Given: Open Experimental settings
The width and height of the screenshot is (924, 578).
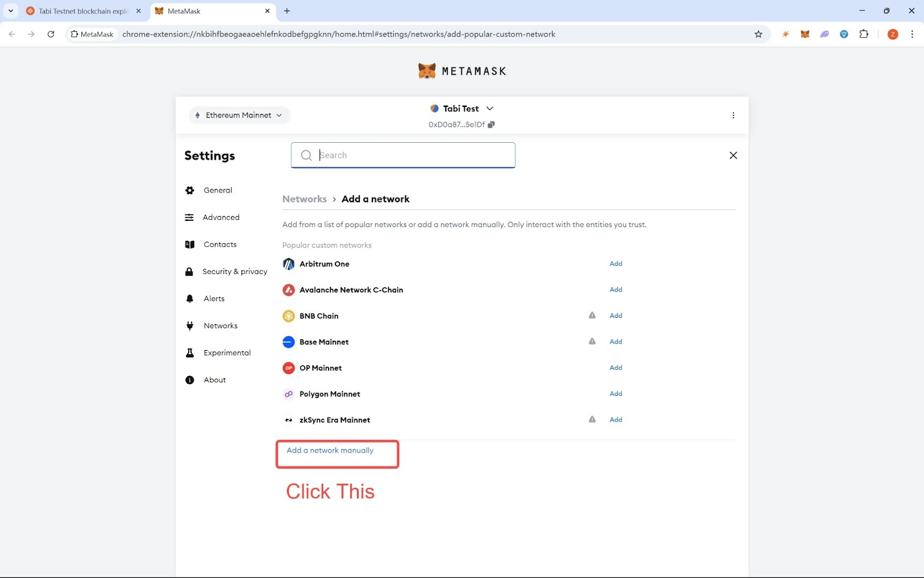Looking at the screenshot, I should [227, 353].
